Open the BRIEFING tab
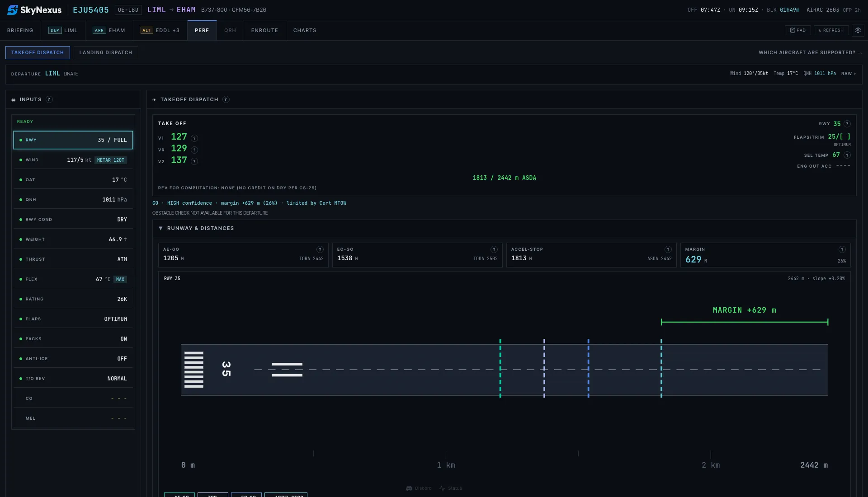868x497 pixels. [20, 30]
